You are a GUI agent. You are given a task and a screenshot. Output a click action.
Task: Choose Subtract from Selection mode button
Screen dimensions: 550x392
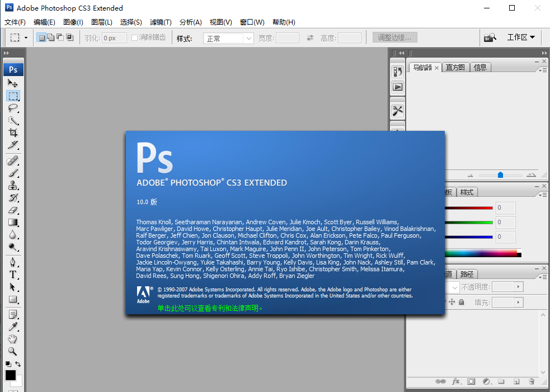[x=60, y=37]
